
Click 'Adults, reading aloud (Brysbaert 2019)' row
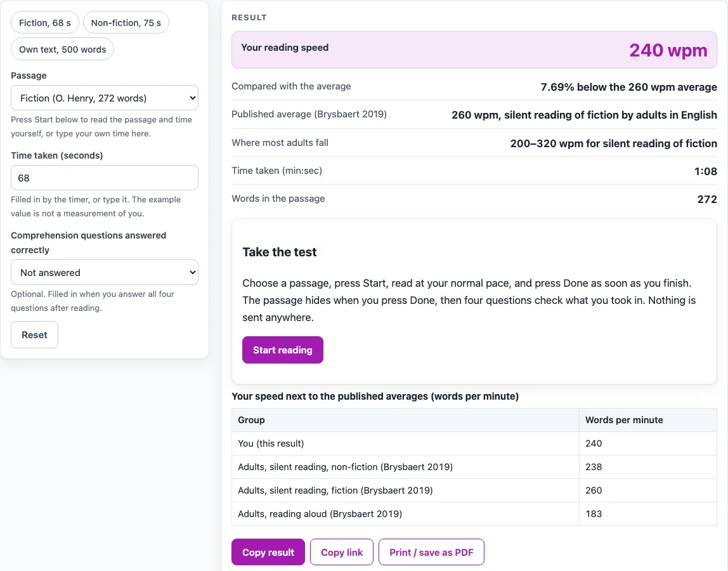click(x=474, y=514)
